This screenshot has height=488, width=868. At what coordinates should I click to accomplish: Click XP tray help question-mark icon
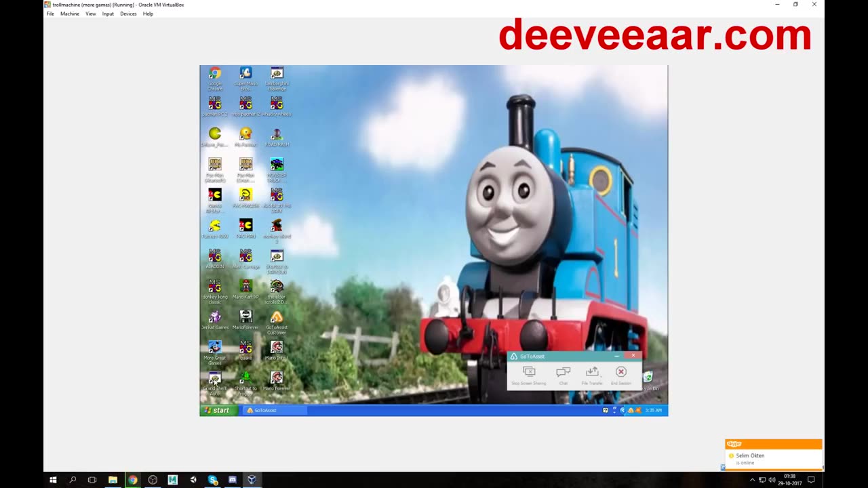point(606,410)
